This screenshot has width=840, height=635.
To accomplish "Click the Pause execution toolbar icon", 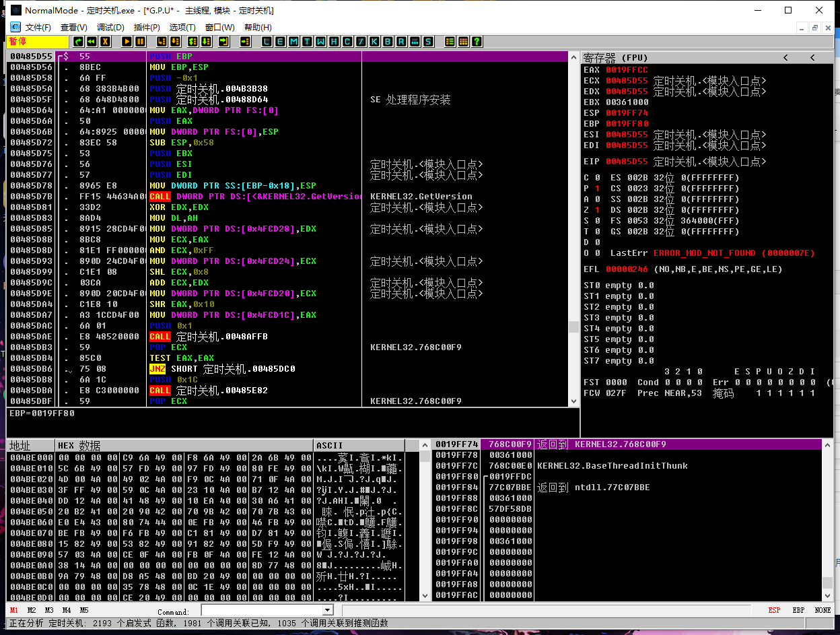I will pos(140,42).
